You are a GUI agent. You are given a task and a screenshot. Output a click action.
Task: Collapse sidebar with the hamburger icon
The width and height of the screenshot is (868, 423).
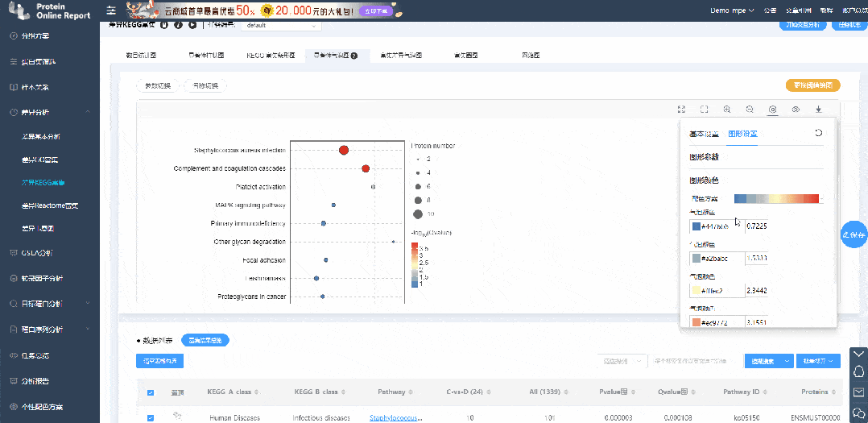pos(111,10)
